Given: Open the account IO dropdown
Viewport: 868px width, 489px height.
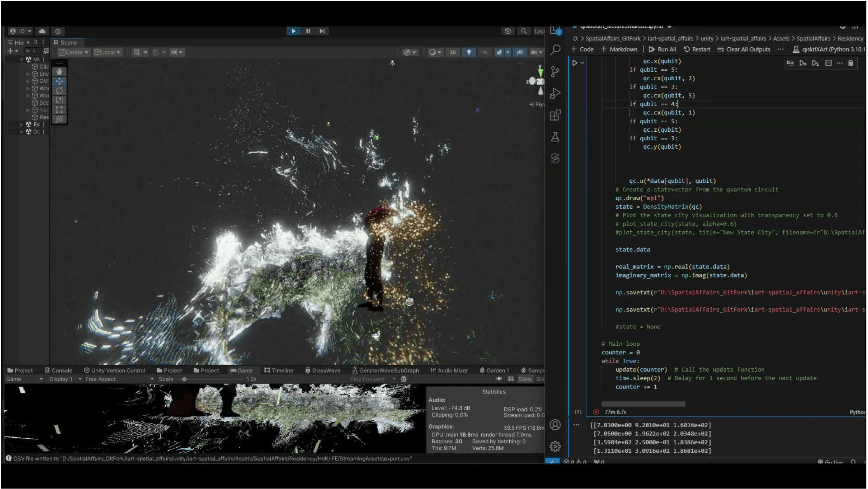Looking at the screenshot, I should tap(20, 31).
